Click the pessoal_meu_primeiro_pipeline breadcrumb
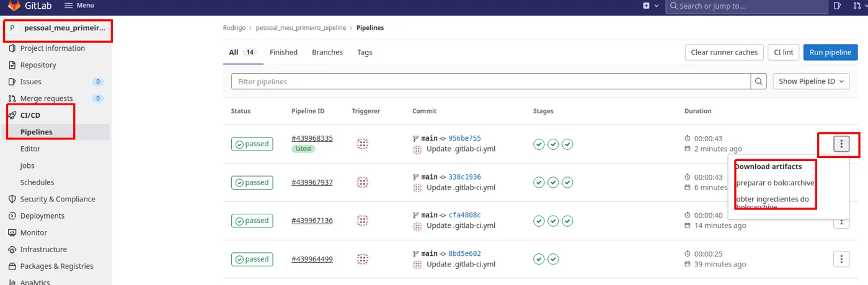Screen dimensions: 868x285 (x=301, y=28)
